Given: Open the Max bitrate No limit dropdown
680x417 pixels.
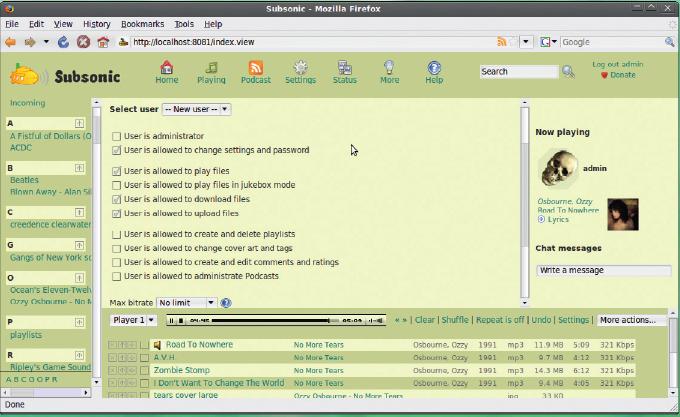Looking at the screenshot, I should pyautogui.click(x=186, y=303).
